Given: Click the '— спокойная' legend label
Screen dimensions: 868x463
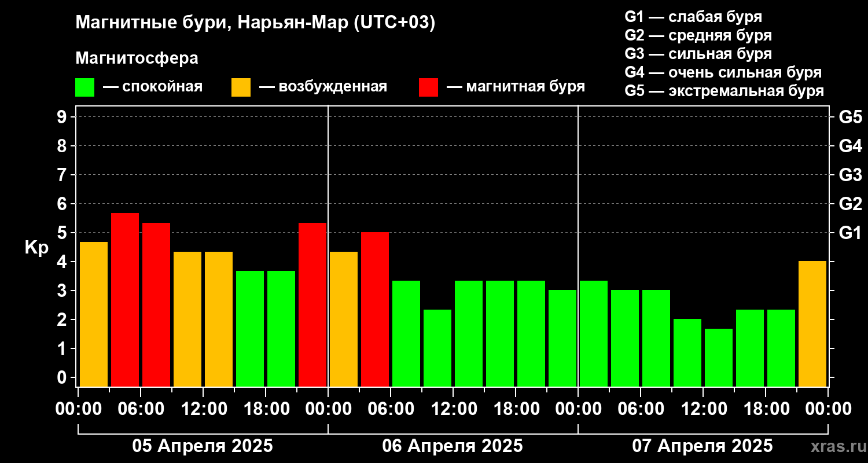Looking at the screenshot, I should (153, 87).
